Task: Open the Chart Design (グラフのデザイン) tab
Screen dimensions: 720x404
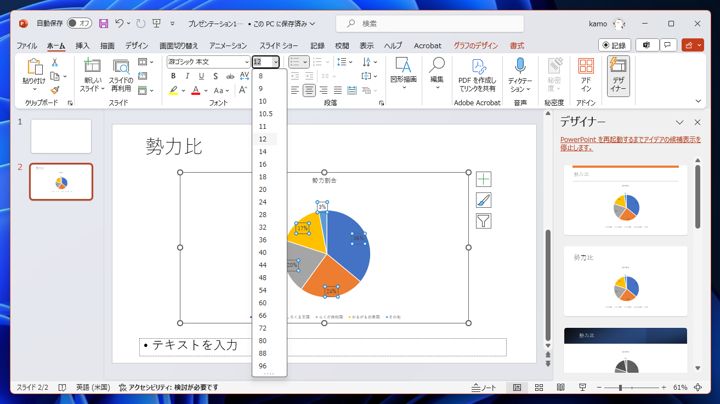Action: coord(476,45)
